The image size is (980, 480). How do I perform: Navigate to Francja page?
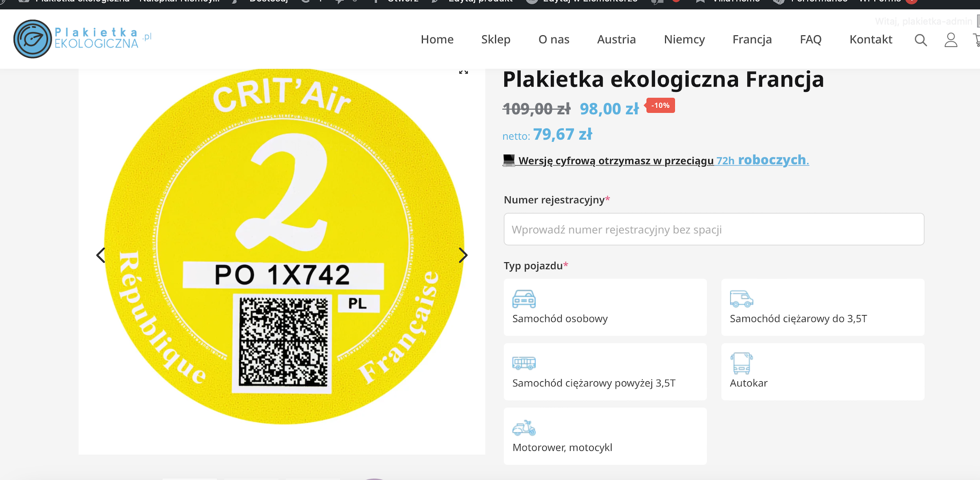coord(752,40)
